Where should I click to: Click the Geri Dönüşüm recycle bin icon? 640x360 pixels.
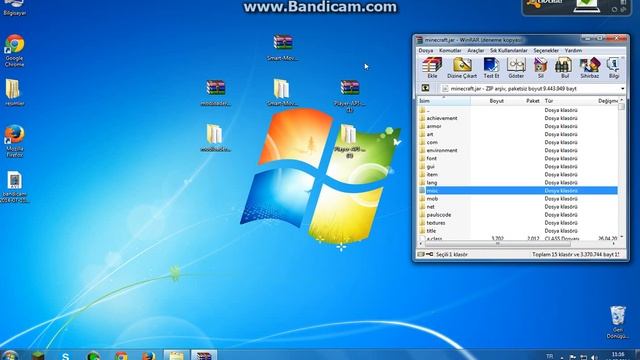[x=618, y=322]
